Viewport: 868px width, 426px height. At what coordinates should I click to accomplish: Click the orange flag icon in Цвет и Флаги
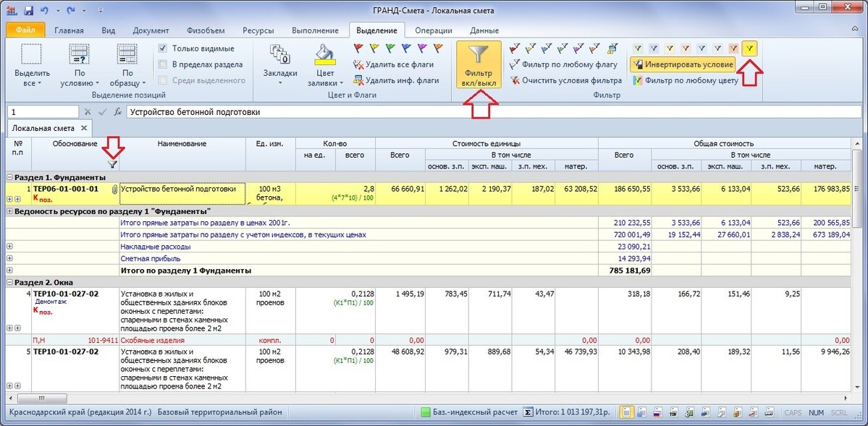(x=439, y=48)
